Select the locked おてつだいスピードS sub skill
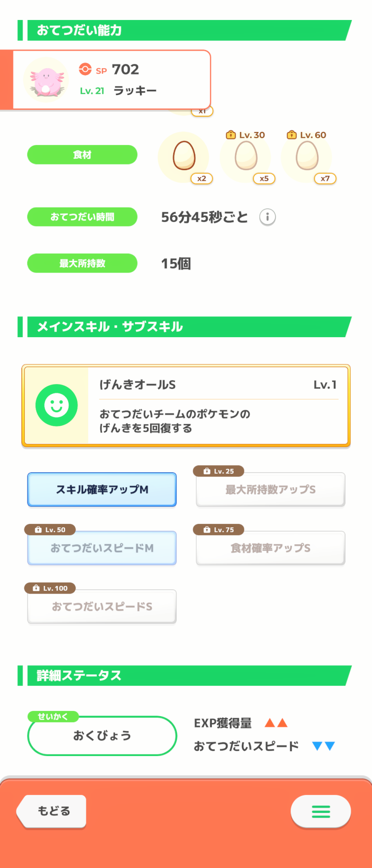 point(102,607)
